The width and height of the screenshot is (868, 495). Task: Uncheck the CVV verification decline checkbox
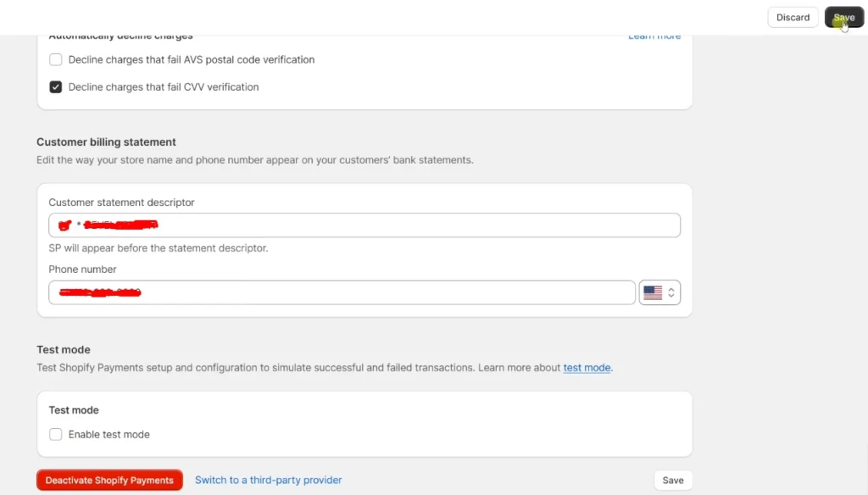(56, 87)
